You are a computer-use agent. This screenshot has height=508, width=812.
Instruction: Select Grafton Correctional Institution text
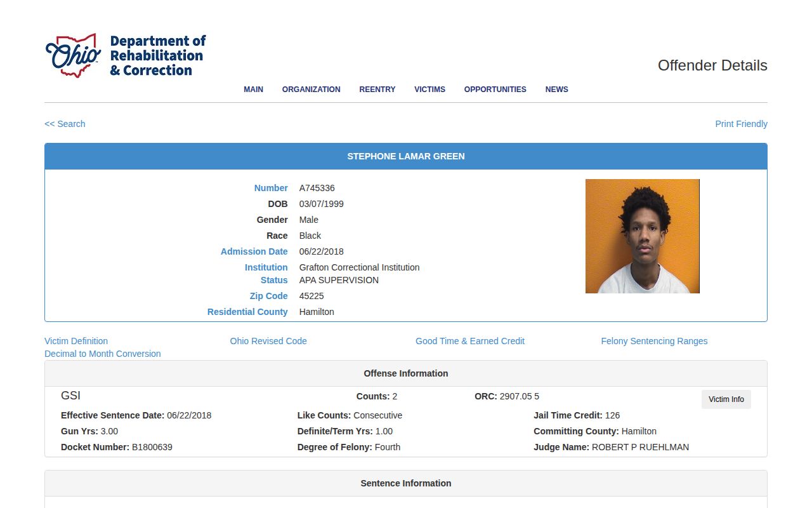(359, 267)
